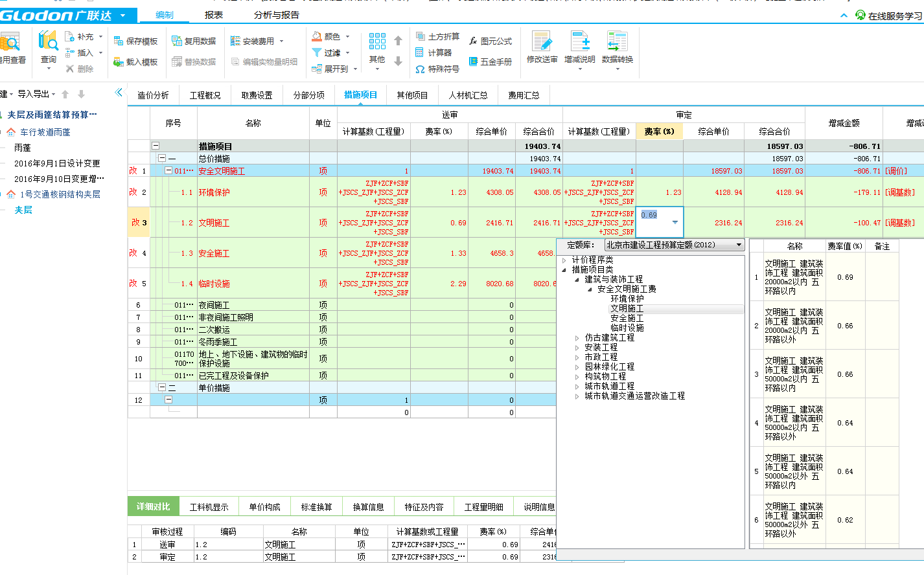Click the [调价] link
Viewport: 924px width, 575px height.
[896, 171]
